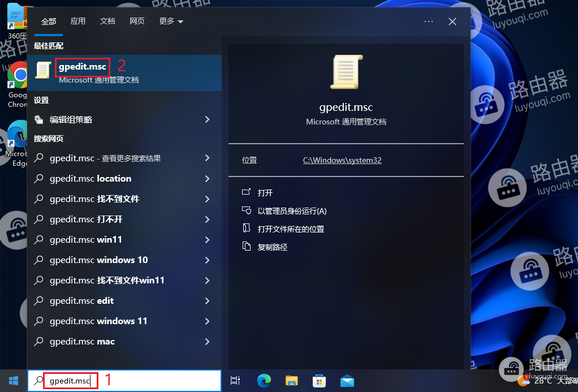Click the Open file location icon
The height and width of the screenshot is (392, 578).
(246, 229)
